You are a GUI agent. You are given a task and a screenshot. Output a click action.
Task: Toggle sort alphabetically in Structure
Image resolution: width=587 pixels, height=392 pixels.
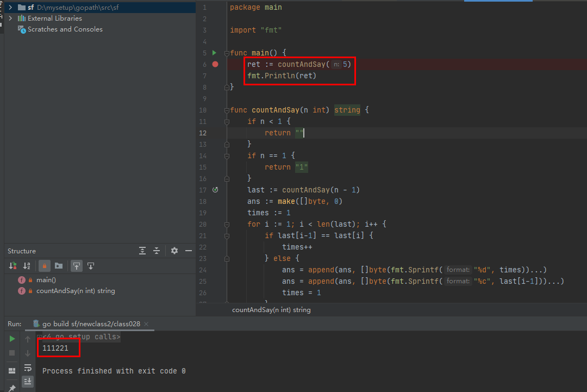27,266
